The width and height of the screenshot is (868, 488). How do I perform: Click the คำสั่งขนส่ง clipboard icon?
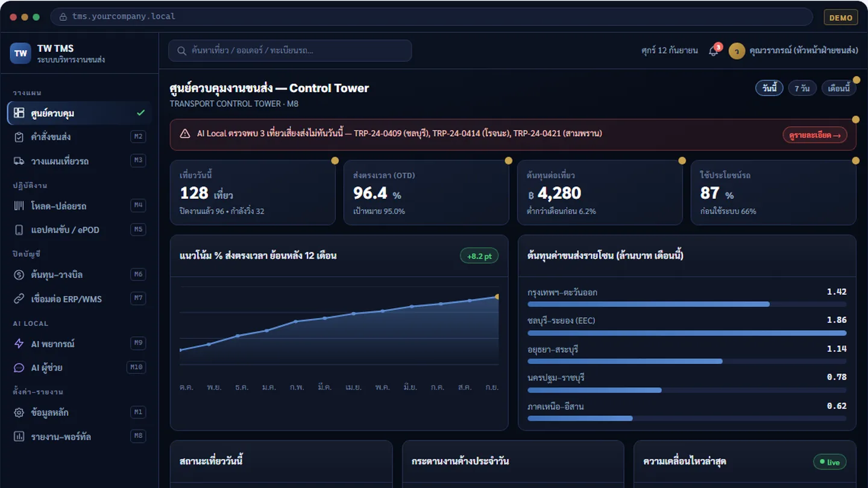click(19, 137)
